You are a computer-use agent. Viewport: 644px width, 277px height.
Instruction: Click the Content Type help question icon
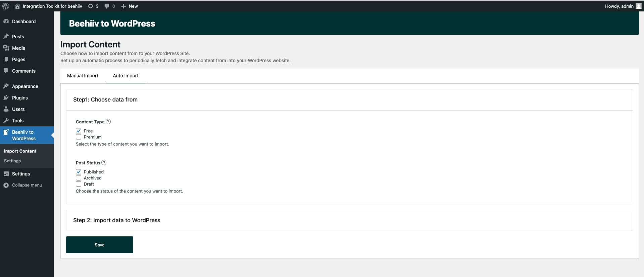click(x=108, y=122)
